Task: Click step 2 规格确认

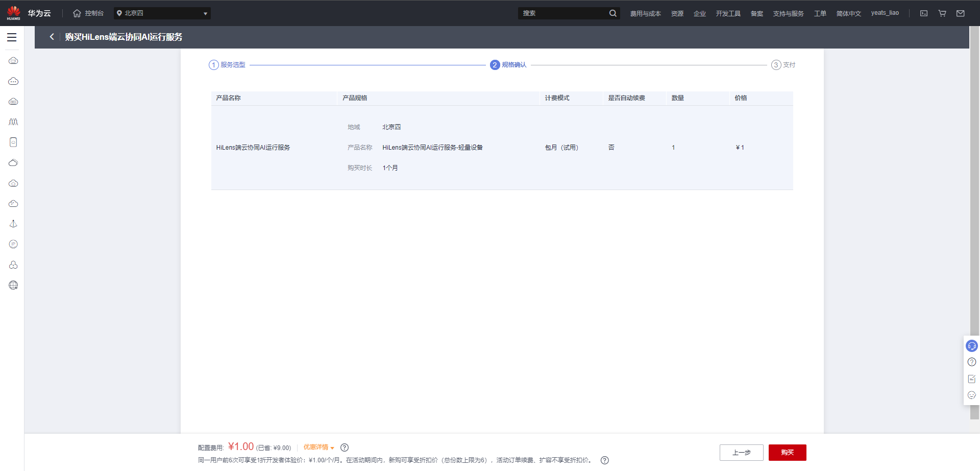Action: pyautogui.click(x=508, y=65)
